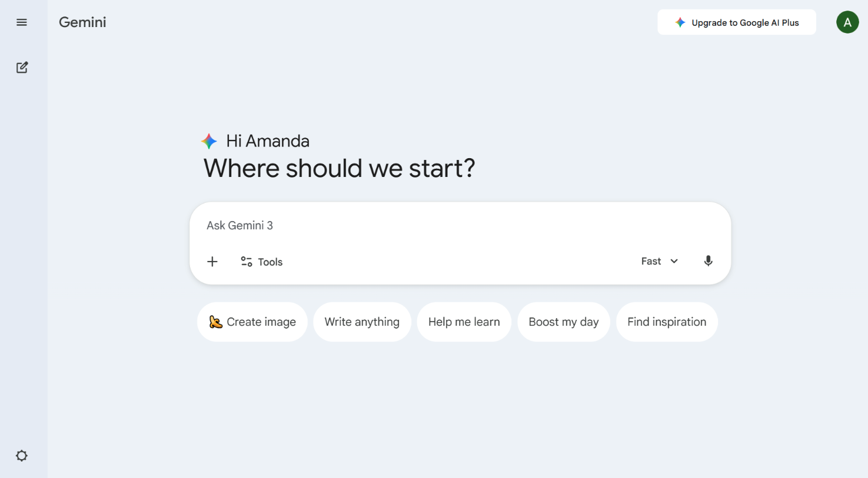The height and width of the screenshot is (478, 868).
Task: Click the banana icon on Create image
Action: point(216,322)
